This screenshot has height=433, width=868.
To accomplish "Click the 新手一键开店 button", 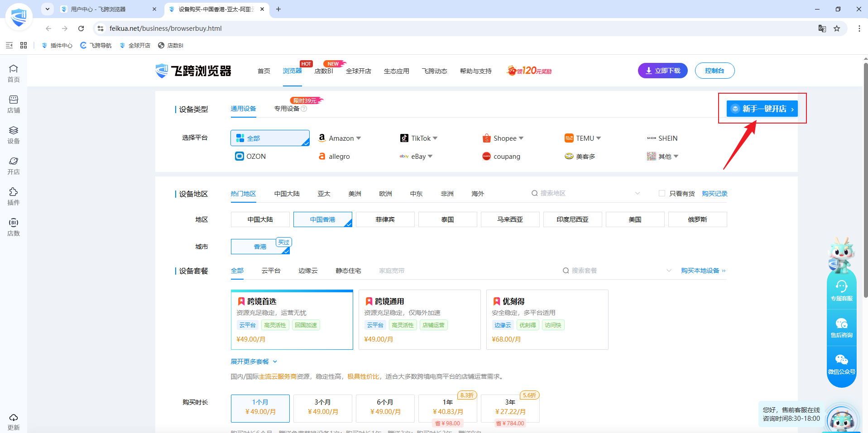I will pos(762,109).
